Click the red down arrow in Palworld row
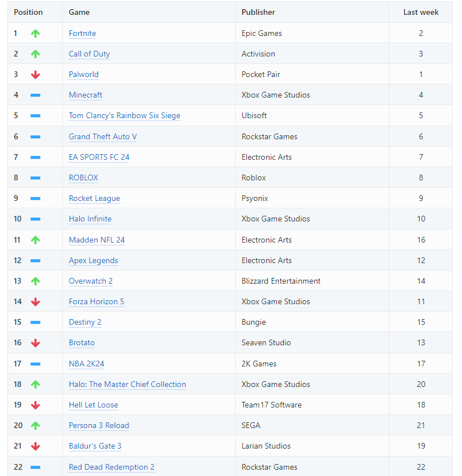462x476 pixels. tap(35, 75)
